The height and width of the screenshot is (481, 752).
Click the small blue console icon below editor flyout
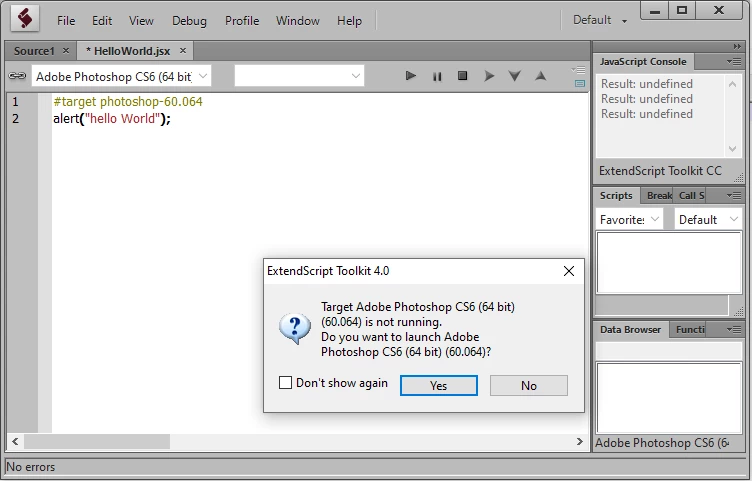tap(580, 83)
